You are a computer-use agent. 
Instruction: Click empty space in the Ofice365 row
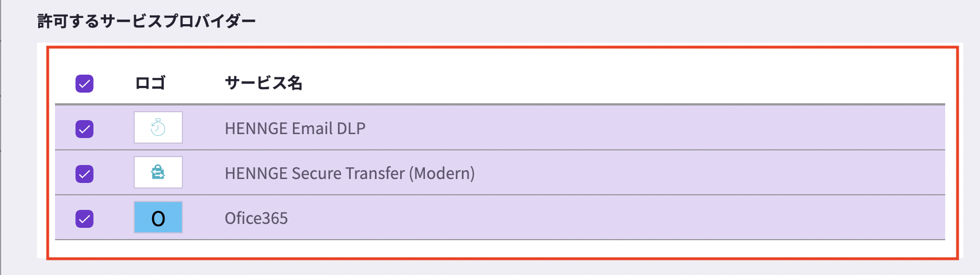[x=617, y=218]
